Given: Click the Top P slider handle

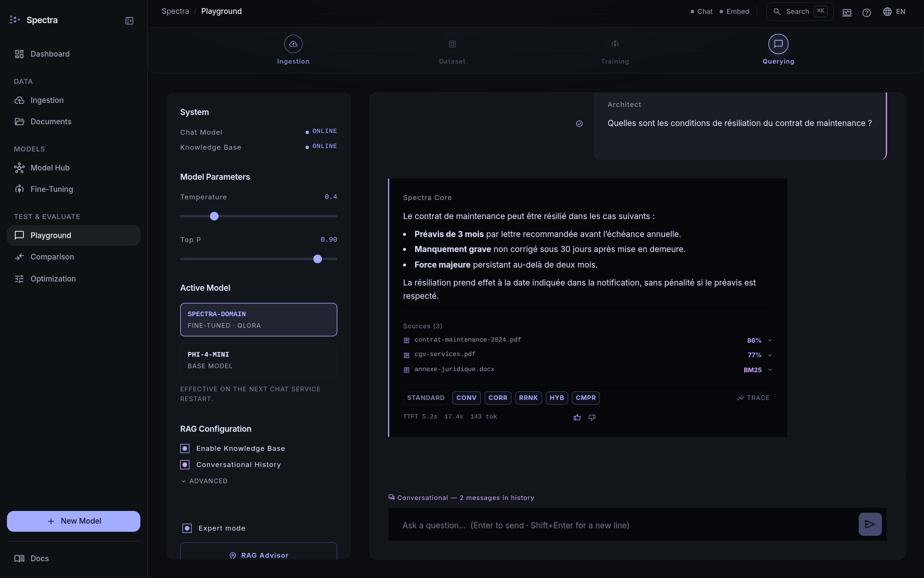Looking at the screenshot, I should click(317, 259).
